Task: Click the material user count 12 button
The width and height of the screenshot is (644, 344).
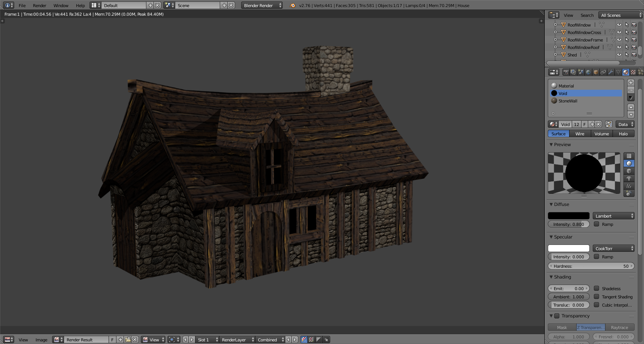Action: tap(577, 124)
